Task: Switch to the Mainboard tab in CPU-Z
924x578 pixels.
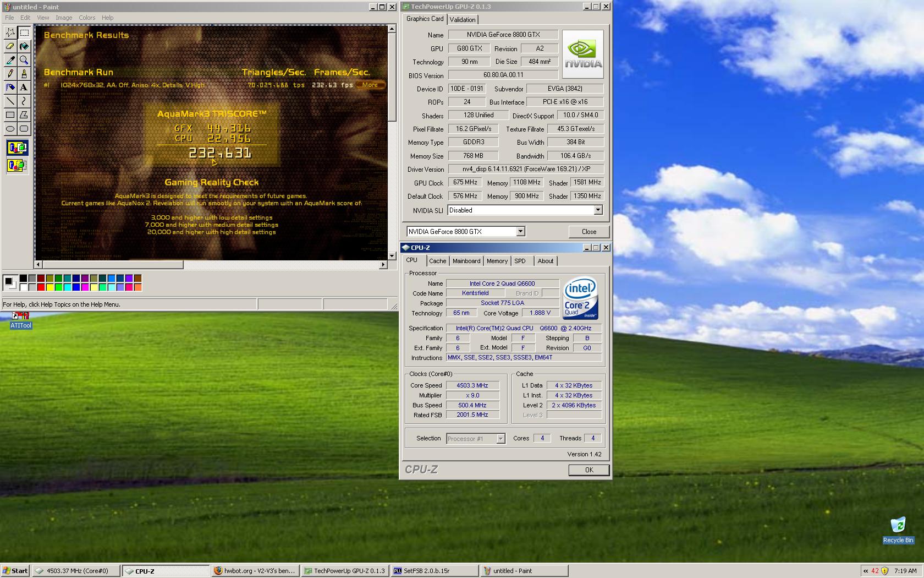Action: [x=466, y=261]
